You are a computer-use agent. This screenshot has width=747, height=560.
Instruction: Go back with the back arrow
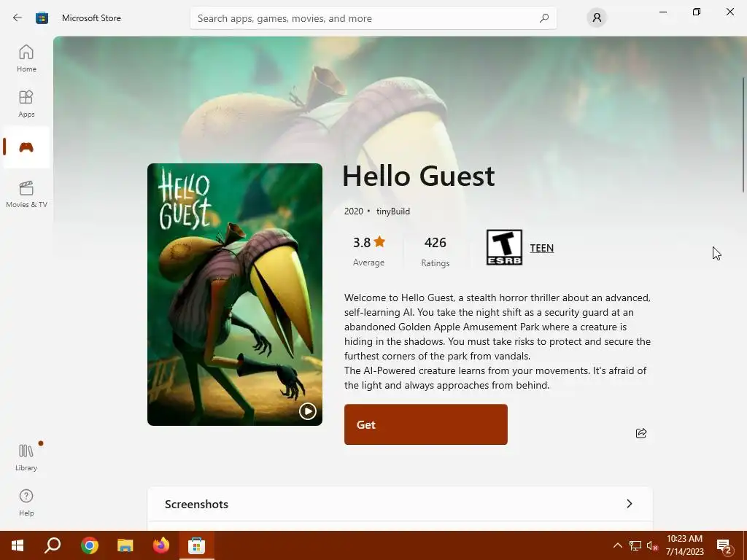tap(18, 18)
